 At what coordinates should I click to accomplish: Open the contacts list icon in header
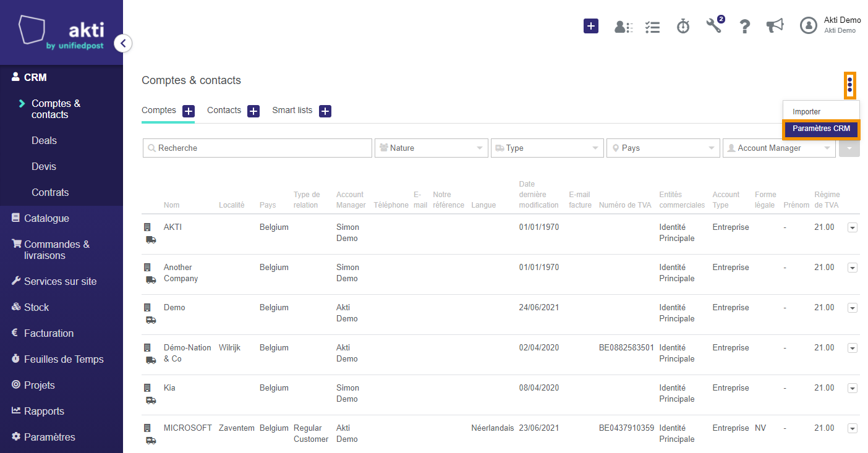623,27
